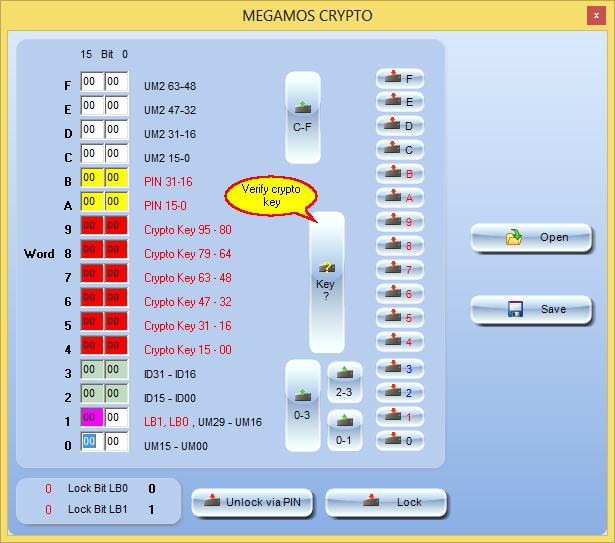Click the Crypto Key 95 - 80 label
Image resolution: width=615 pixels, height=543 pixels.
187,230
